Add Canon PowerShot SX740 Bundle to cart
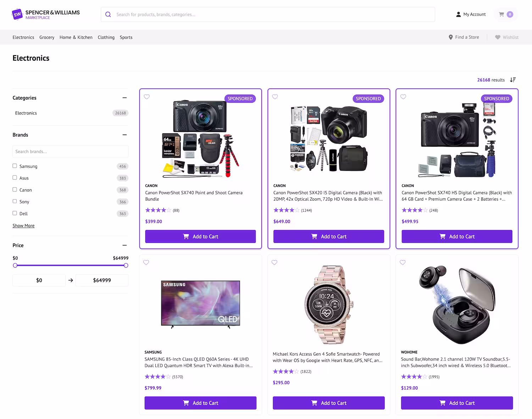This screenshot has width=532, height=419. click(x=200, y=236)
